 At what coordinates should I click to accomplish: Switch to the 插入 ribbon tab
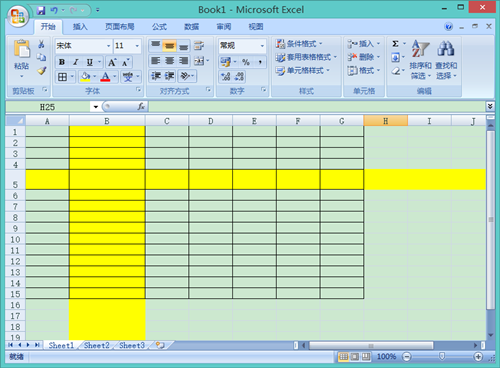point(80,27)
